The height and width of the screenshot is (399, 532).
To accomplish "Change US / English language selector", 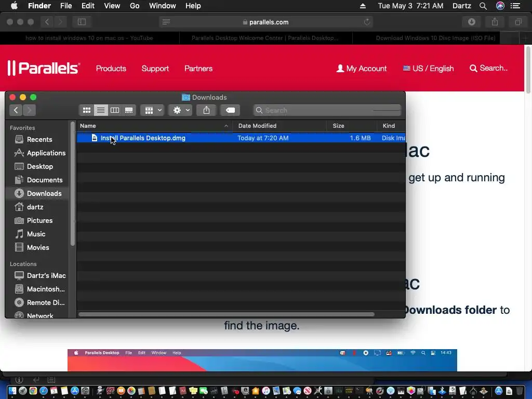I will tap(428, 69).
